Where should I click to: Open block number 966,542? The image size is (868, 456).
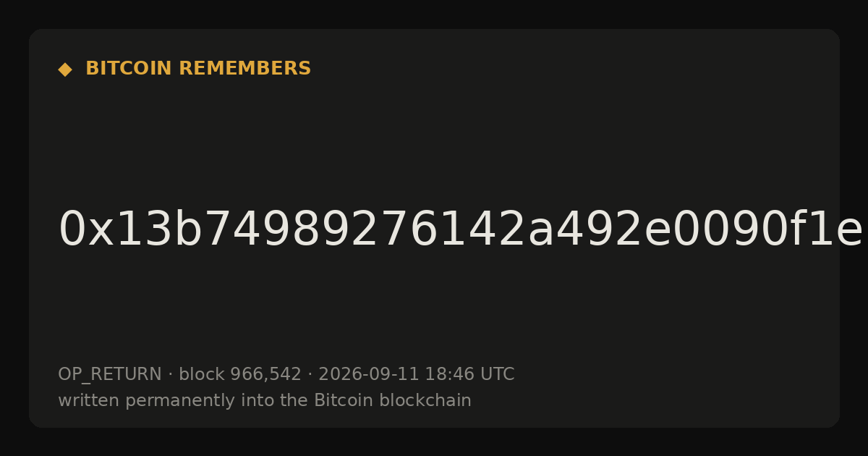265,375
